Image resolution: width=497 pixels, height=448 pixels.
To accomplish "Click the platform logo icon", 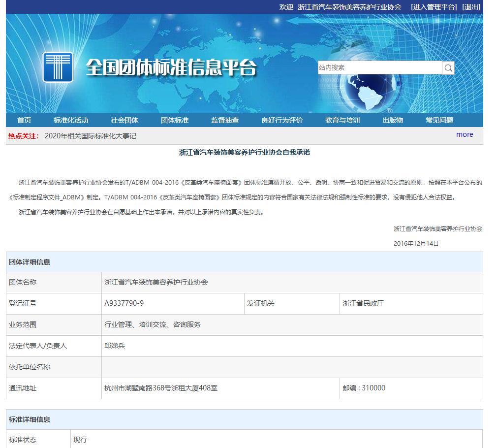I will [57, 66].
